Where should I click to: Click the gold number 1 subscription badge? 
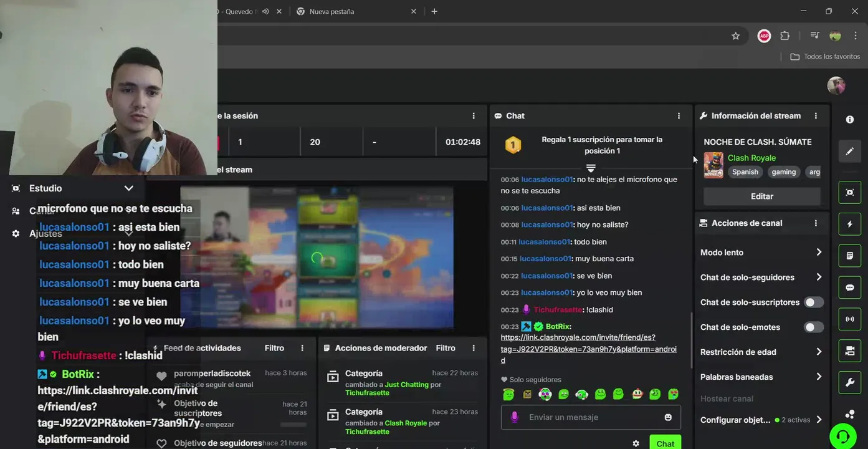(x=512, y=145)
